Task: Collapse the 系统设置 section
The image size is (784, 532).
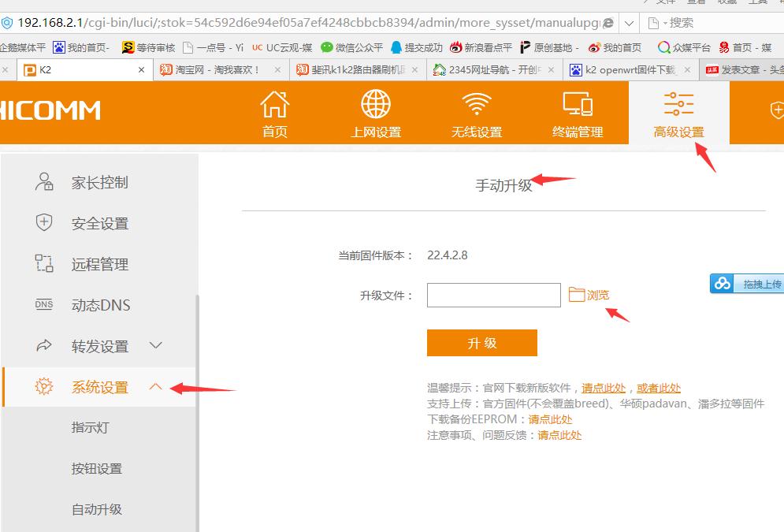Action: (155, 387)
